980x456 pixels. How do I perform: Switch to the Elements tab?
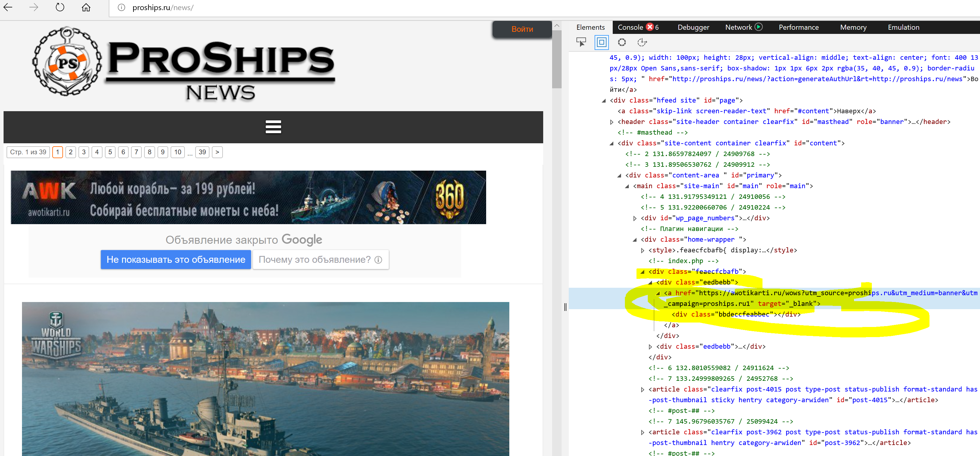point(590,27)
